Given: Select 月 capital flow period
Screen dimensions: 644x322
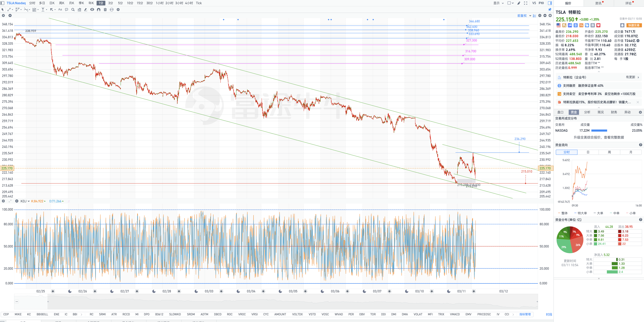Looking at the screenshot, I should (631, 152).
